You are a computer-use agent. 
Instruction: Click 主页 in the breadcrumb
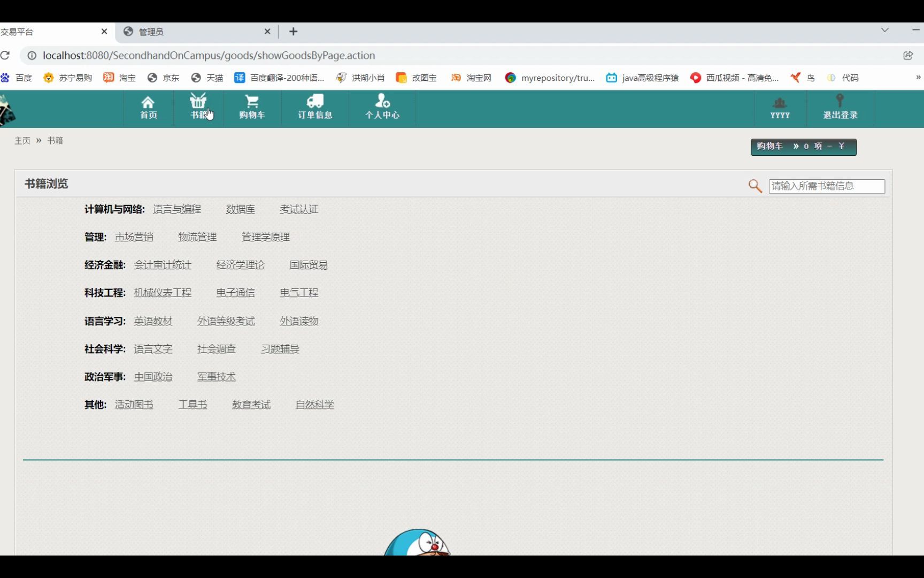pos(22,141)
